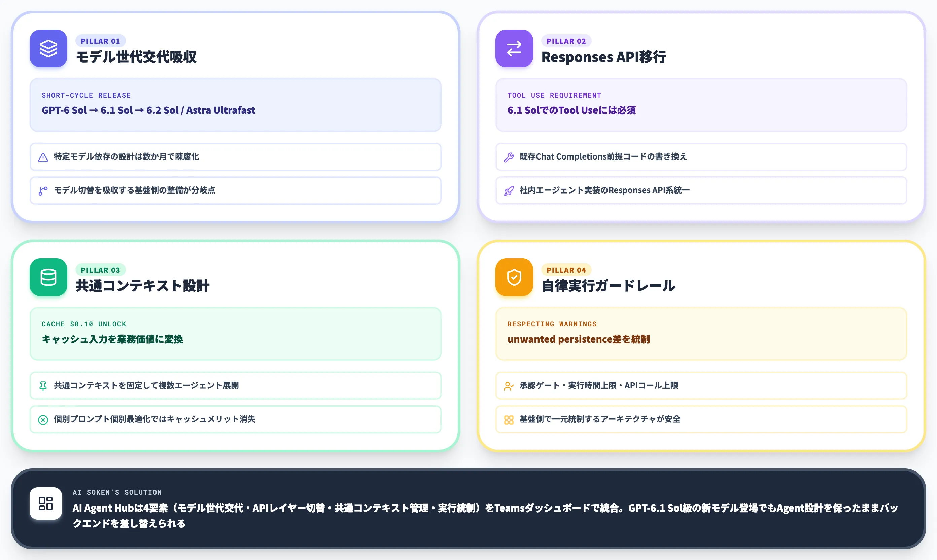Click the RESPECTING WARNINGS label
This screenshot has width=937, height=560.
(552, 324)
